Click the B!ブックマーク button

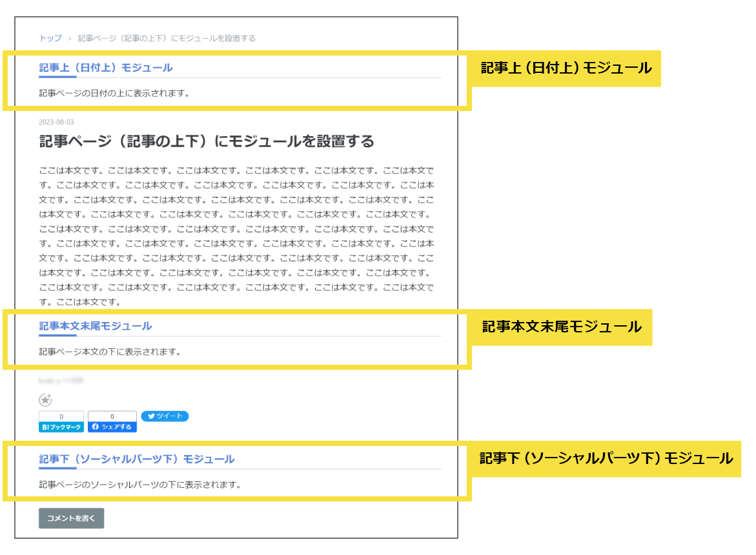point(61,427)
